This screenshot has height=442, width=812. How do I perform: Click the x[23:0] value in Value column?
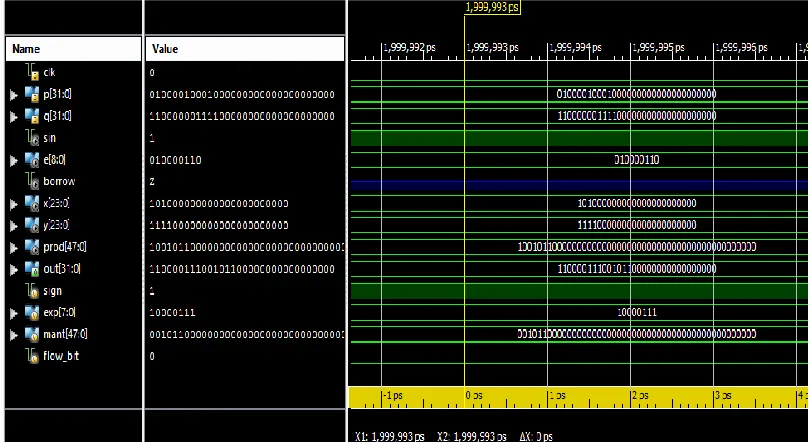tap(219, 204)
